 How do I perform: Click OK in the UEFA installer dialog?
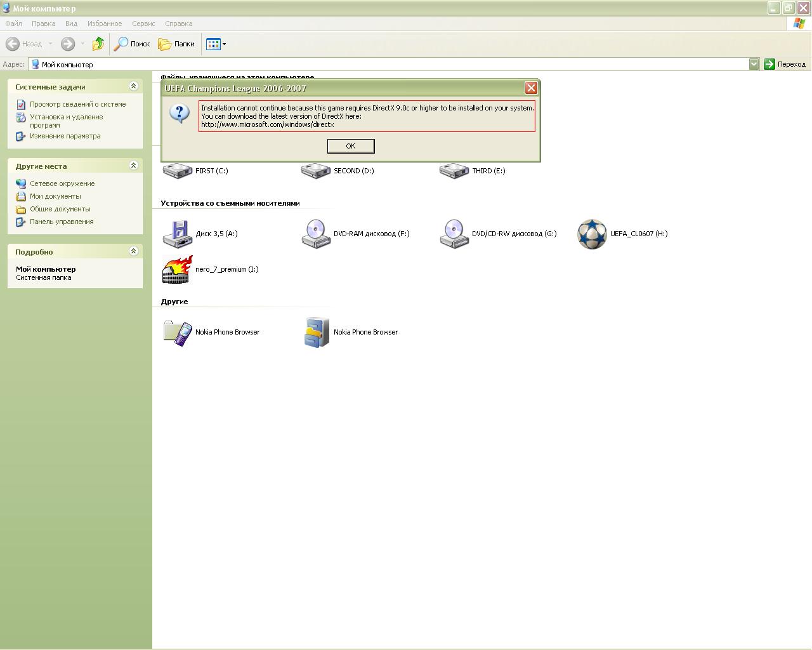[351, 146]
